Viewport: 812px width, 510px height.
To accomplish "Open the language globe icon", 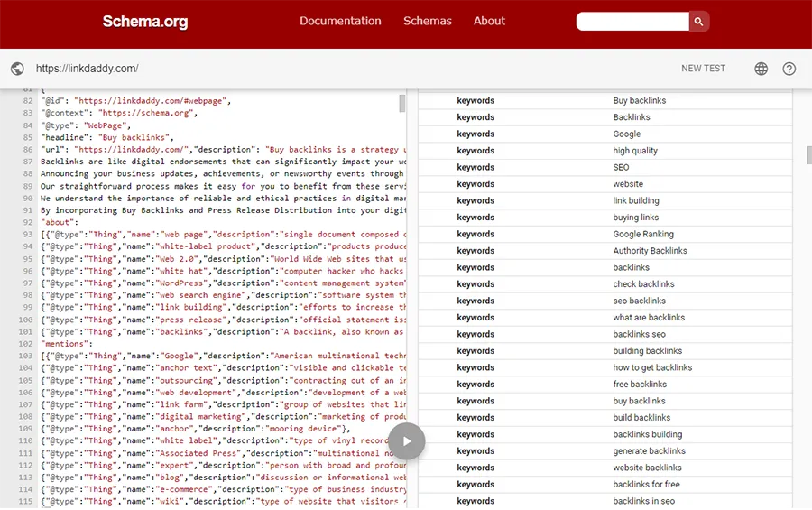I will [761, 69].
